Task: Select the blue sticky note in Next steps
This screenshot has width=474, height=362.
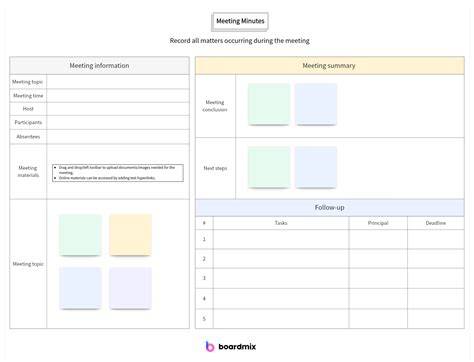Action: 316,167
